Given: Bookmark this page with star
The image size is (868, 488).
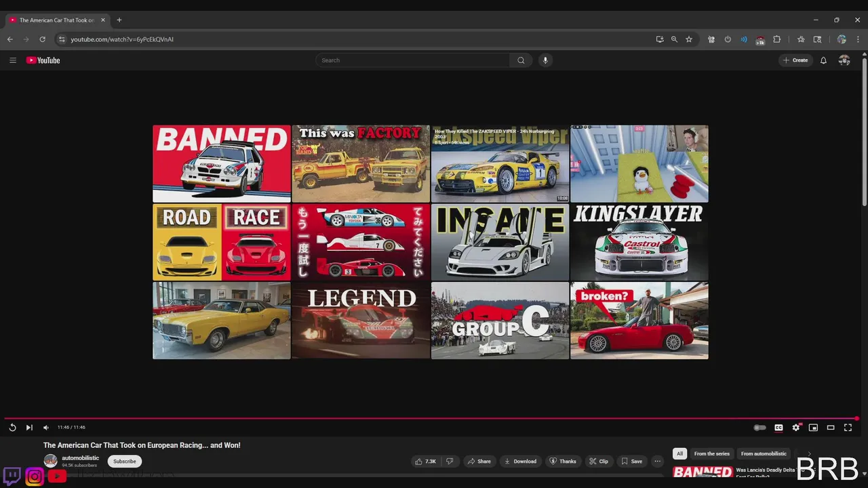Looking at the screenshot, I should pyautogui.click(x=689, y=39).
